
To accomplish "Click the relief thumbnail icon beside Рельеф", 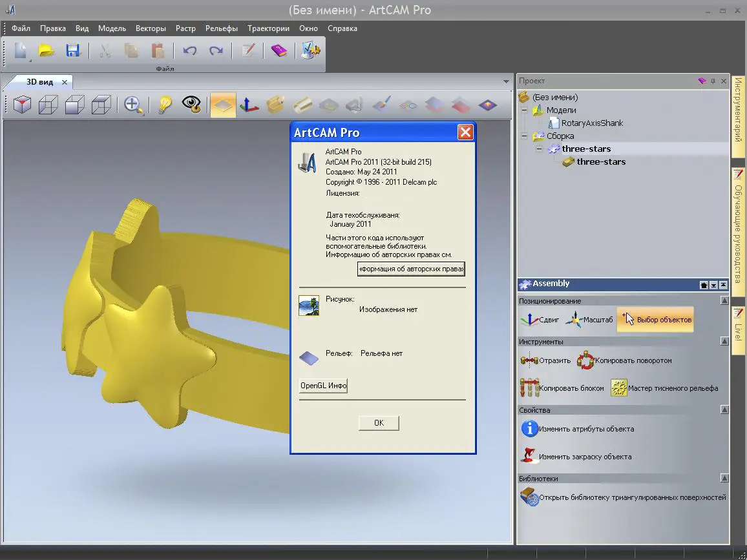I will click(x=308, y=357).
